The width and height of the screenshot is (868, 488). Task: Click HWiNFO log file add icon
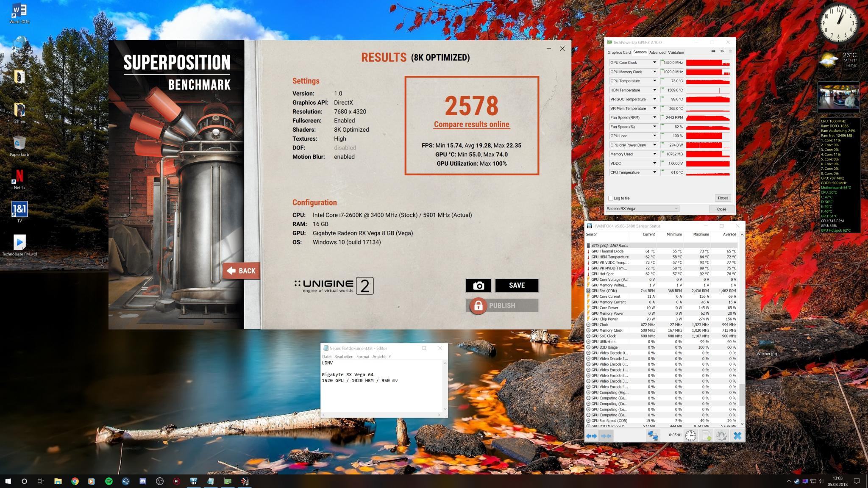(706, 435)
